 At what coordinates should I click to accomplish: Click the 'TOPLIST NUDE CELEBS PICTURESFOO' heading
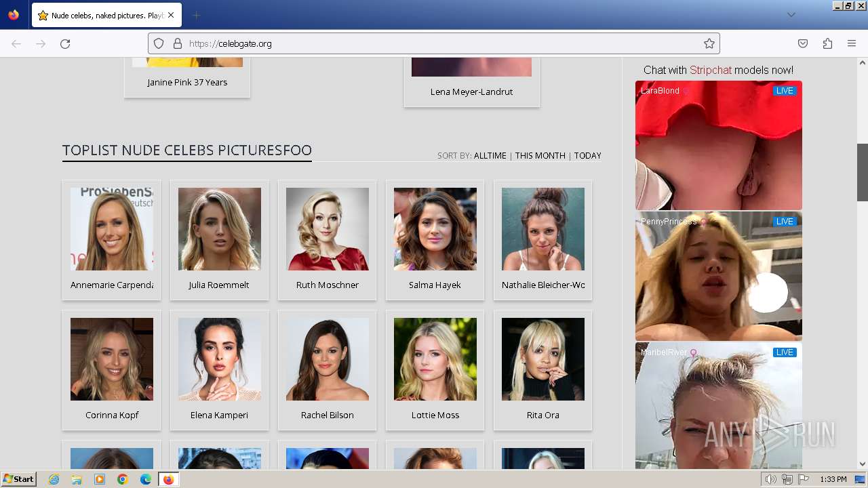tap(187, 150)
